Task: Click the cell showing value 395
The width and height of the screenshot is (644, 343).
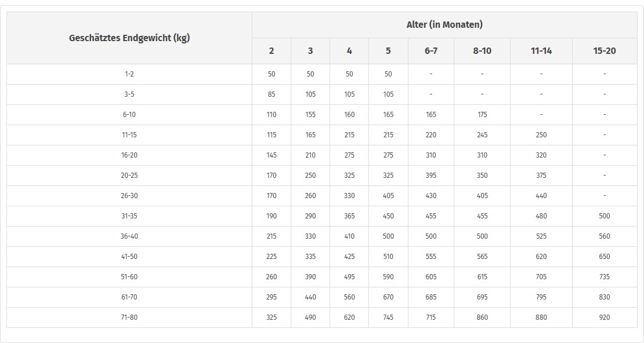Action: (431, 176)
